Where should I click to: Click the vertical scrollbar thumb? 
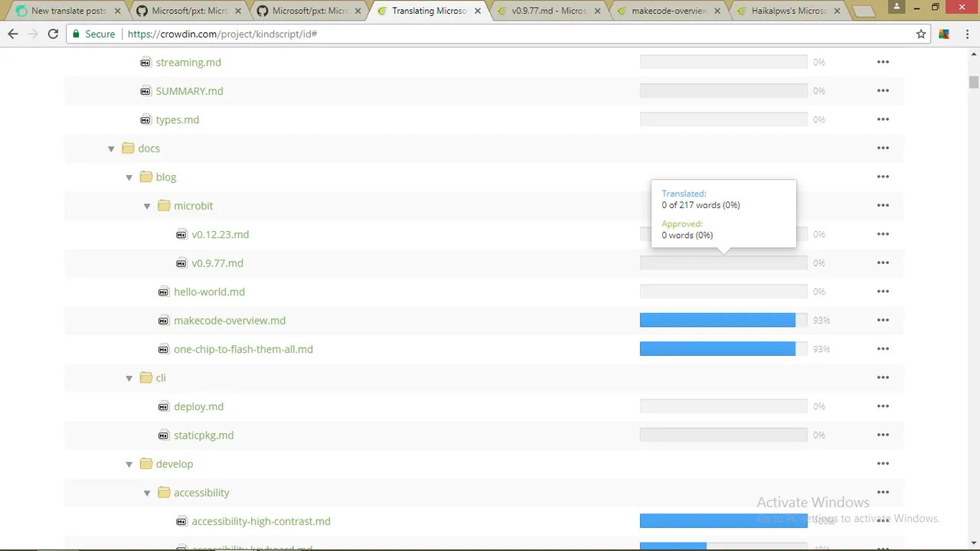(x=974, y=82)
